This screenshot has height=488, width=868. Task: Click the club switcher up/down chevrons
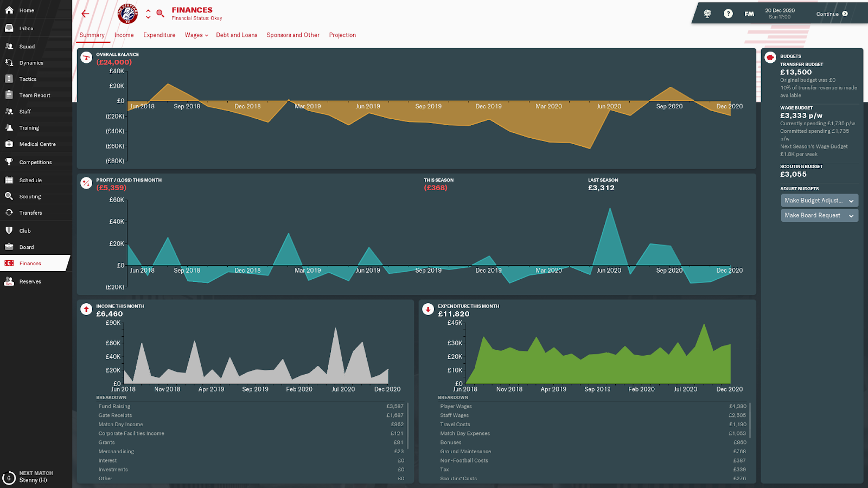148,14
